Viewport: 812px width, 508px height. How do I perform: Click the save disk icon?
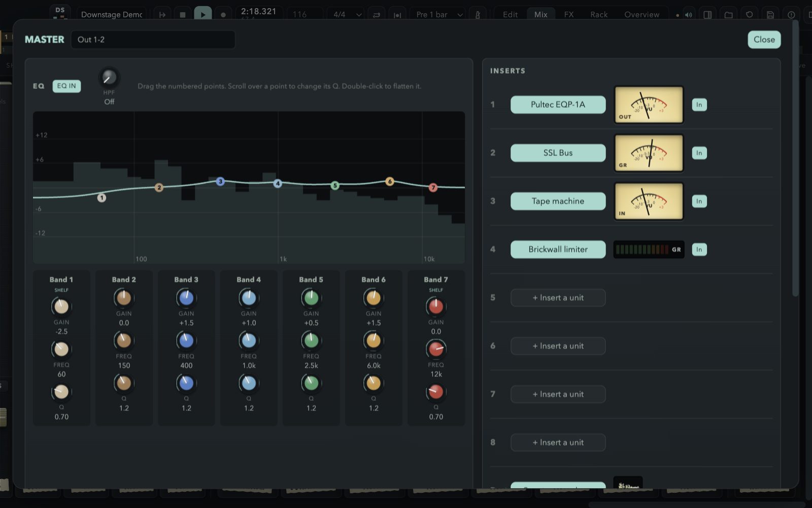point(770,15)
